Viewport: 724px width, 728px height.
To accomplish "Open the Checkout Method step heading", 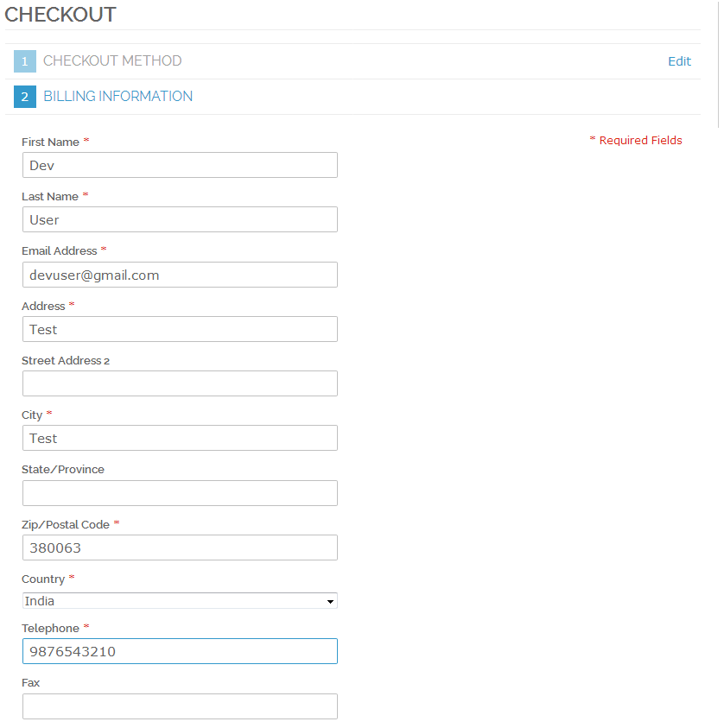I will 112,61.
